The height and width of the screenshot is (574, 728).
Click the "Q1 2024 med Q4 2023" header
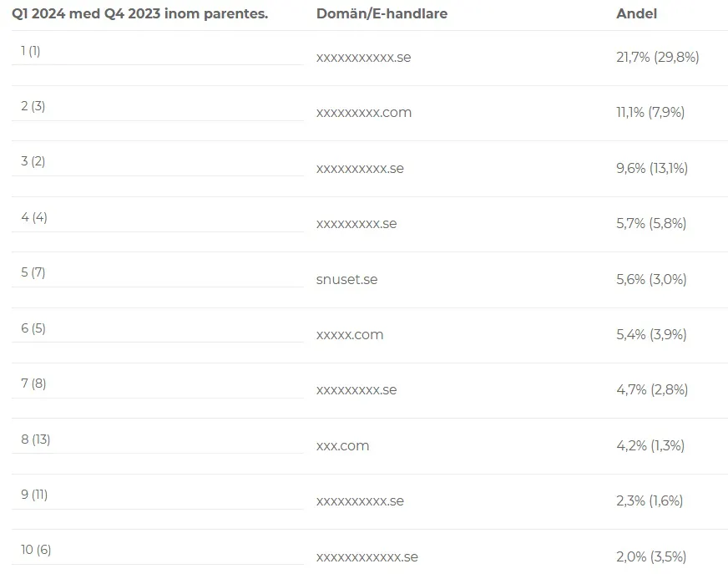(x=139, y=14)
